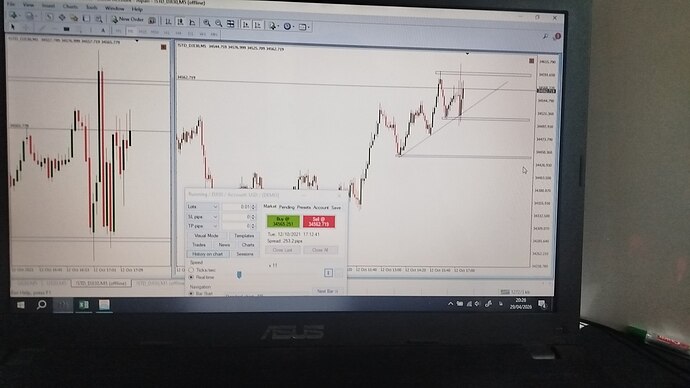Switch to bar chart icon
690x388 pixels.
[168, 22]
